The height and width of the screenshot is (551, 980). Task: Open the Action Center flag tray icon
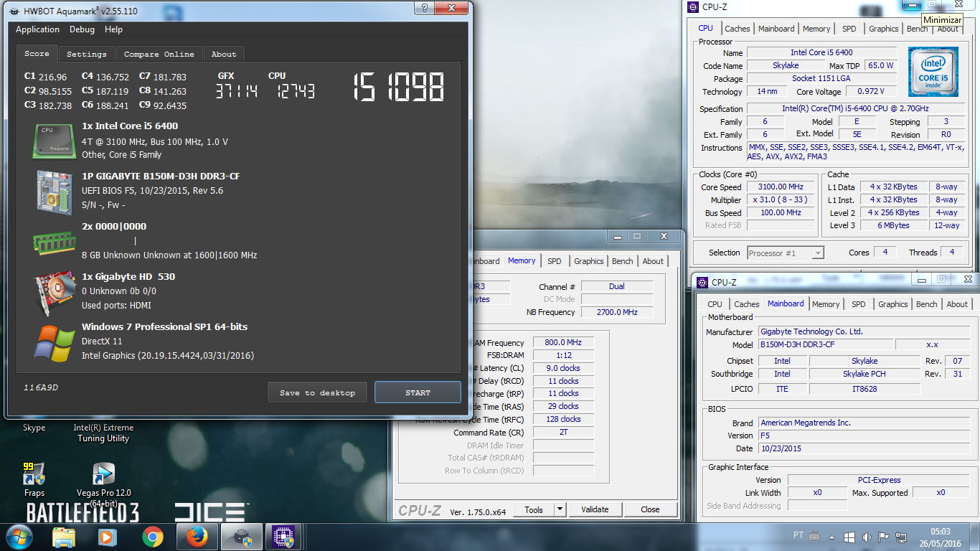pyautogui.click(x=885, y=537)
